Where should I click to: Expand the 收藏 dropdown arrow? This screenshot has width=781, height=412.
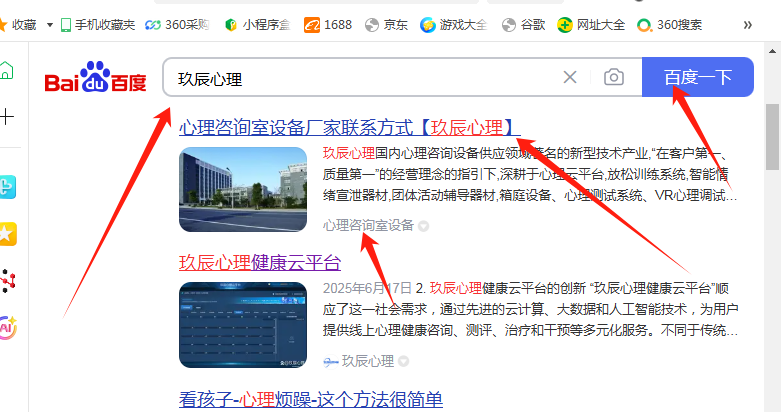click(x=50, y=25)
